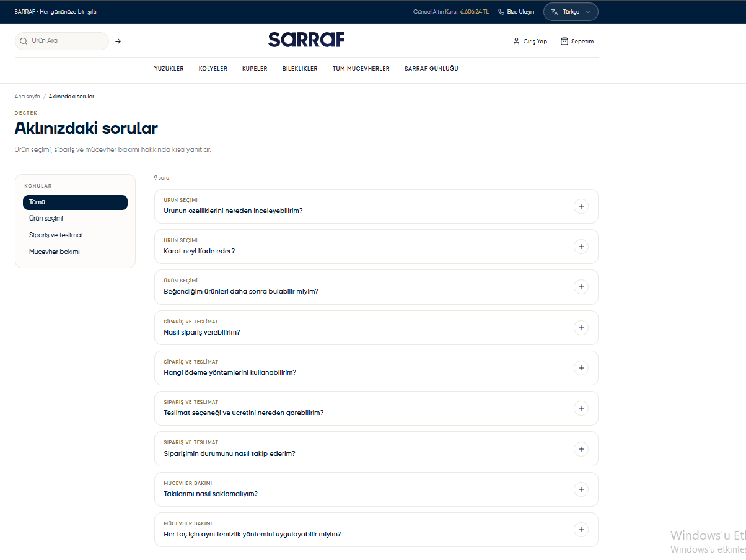The width and height of the screenshot is (746, 560).
Task: Click the Ana sayfa breadcrumb
Action: point(27,97)
